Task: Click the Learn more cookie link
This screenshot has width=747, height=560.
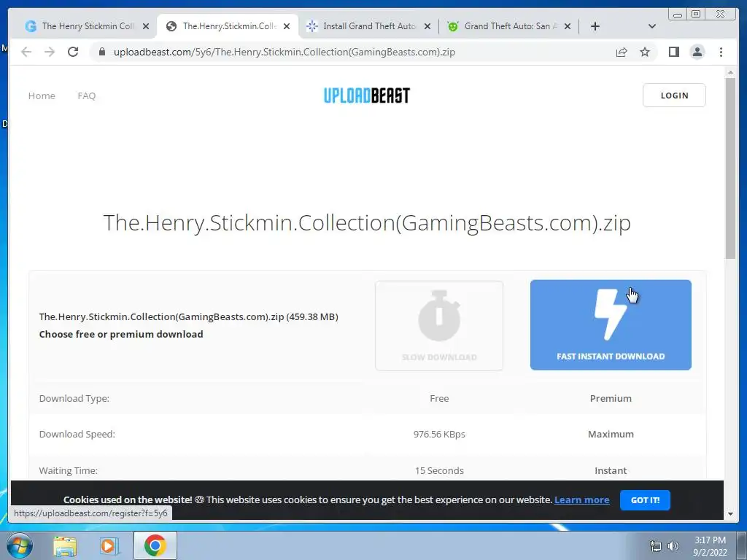Action: 581,499
